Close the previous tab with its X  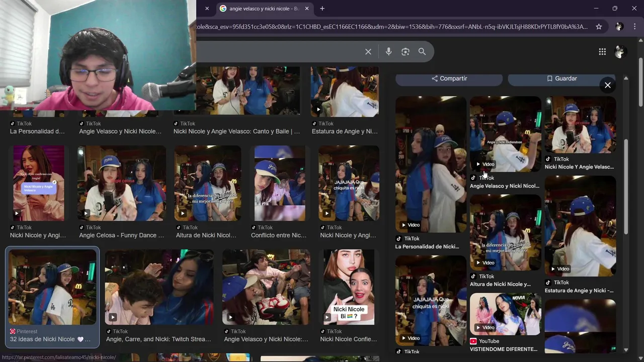(x=207, y=9)
